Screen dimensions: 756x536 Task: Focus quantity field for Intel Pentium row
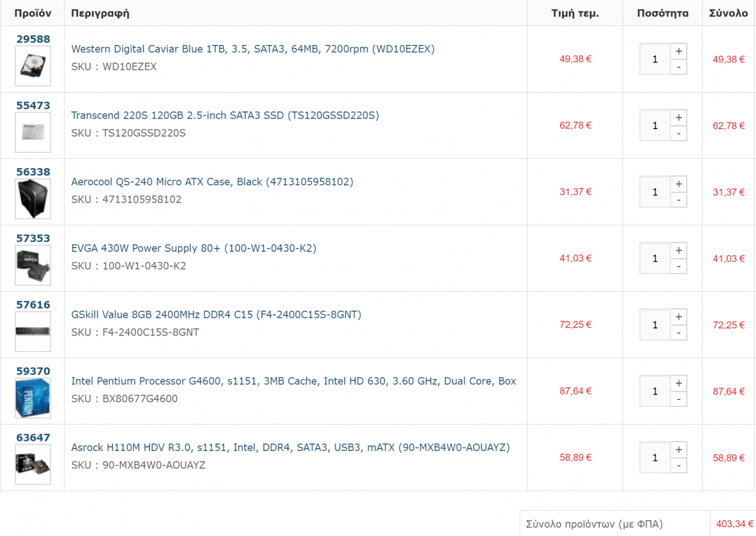pos(655,391)
